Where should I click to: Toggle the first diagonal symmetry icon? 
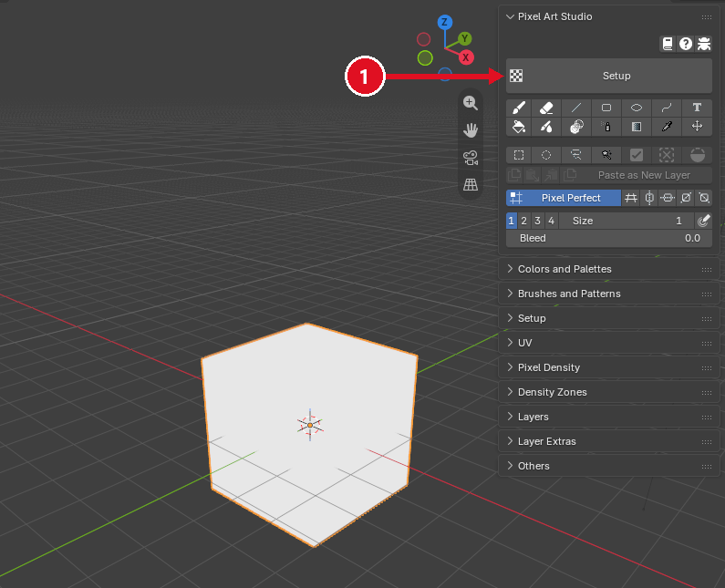coord(686,198)
